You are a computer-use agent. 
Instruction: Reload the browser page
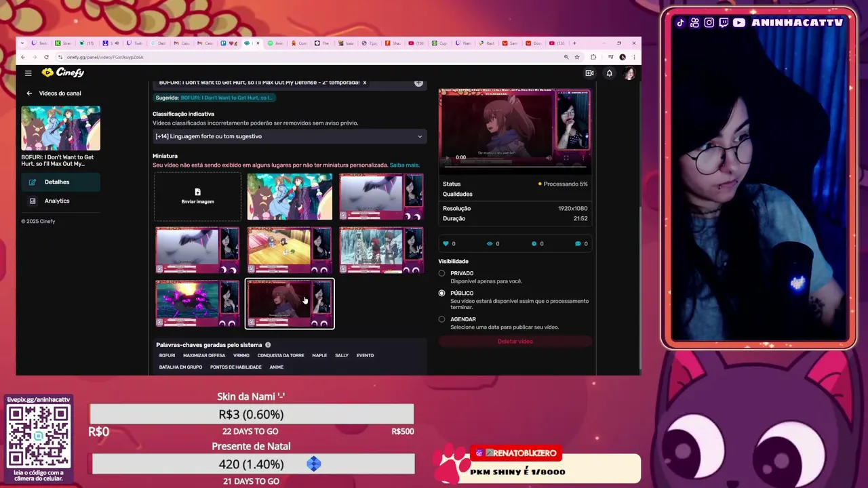(46, 57)
